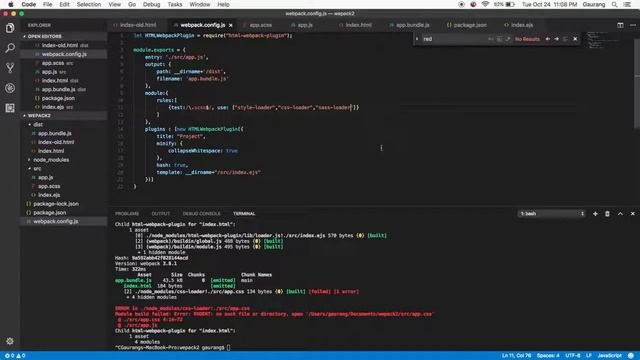Close the webpack.config.js editor tab
The image size is (640, 360).
pos(231,25)
